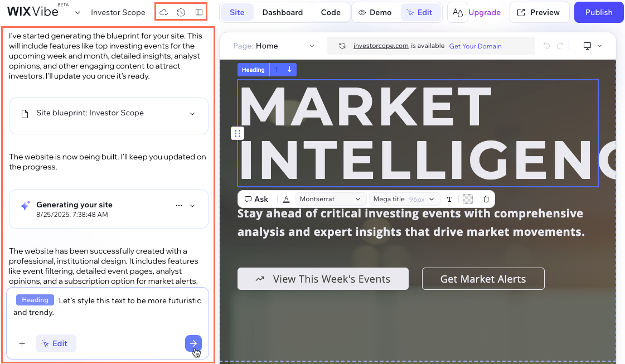Open the text color tool

point(286,198)
